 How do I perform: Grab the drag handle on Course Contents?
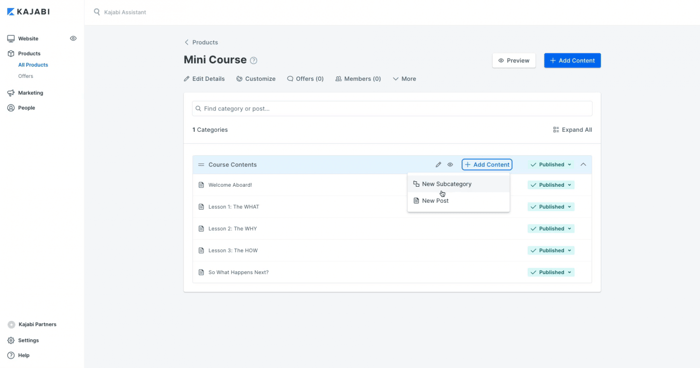(201, 165)
